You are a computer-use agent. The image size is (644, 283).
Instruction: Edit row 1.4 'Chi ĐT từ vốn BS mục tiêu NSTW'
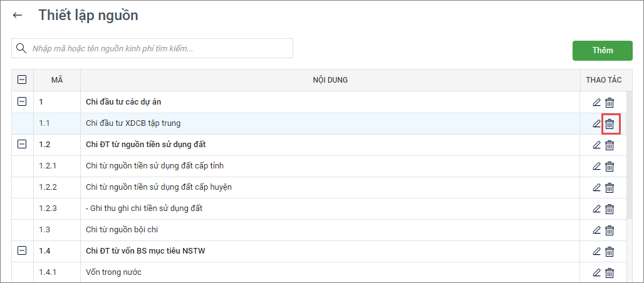click(x=596, y=251)
